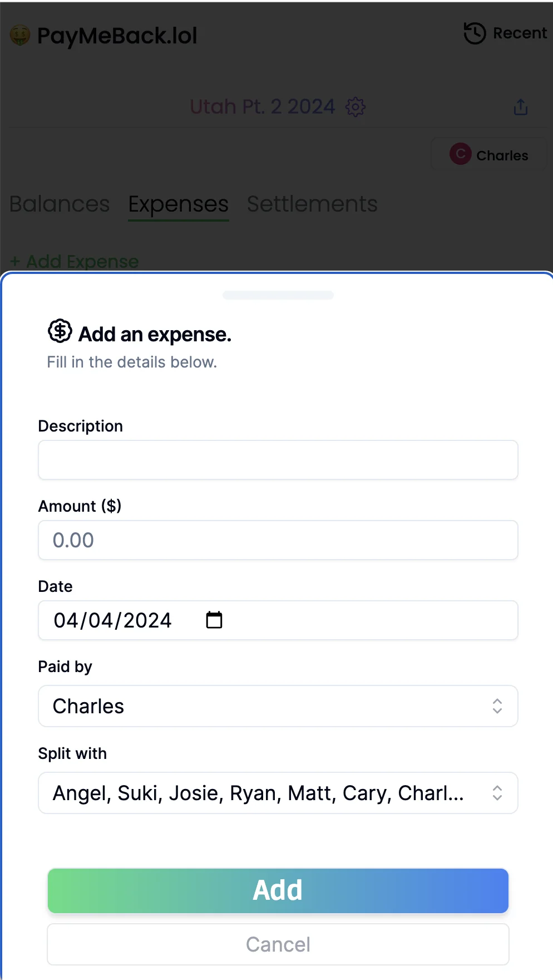Open the calendar picker in the Date field

point(215,620)
